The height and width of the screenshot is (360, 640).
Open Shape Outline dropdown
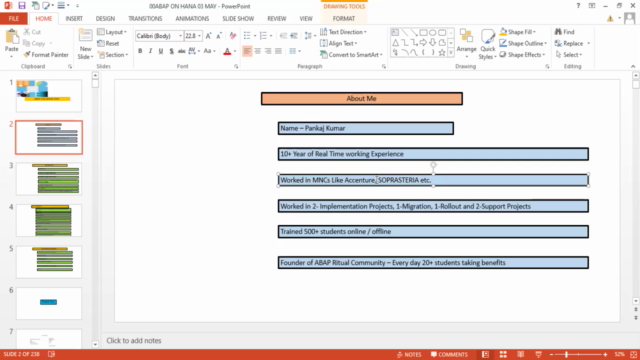click(523, 43)
